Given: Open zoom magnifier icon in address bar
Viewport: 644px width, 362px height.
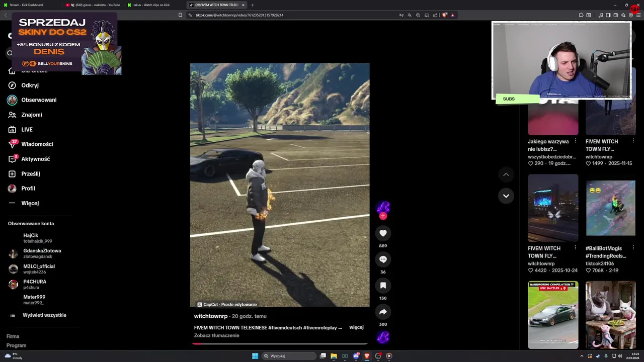Looking at the screenshot, I should (418, 15).
